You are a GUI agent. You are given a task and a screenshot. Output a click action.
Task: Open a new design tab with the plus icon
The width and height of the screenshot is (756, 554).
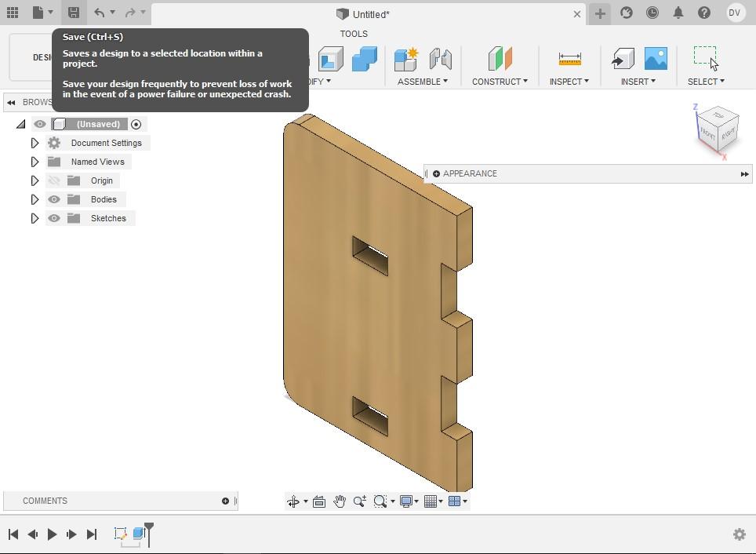pos(600,13)
